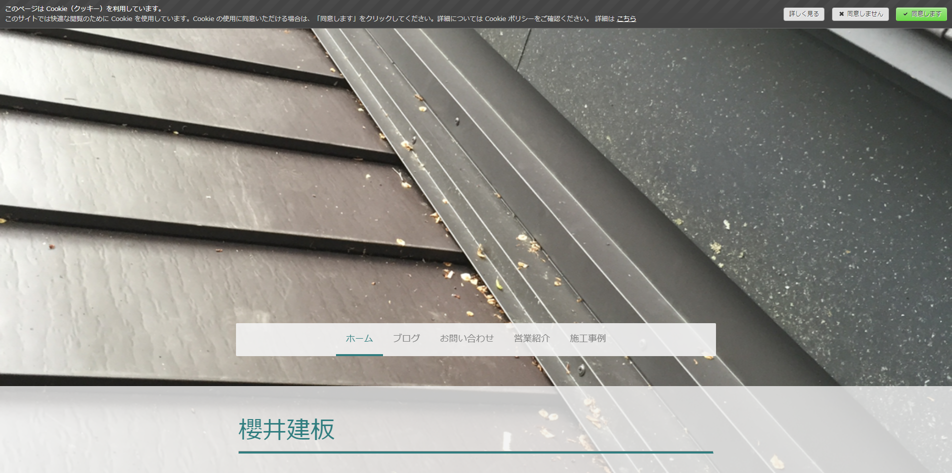Click the X icon on the decline button

(841, 14)
